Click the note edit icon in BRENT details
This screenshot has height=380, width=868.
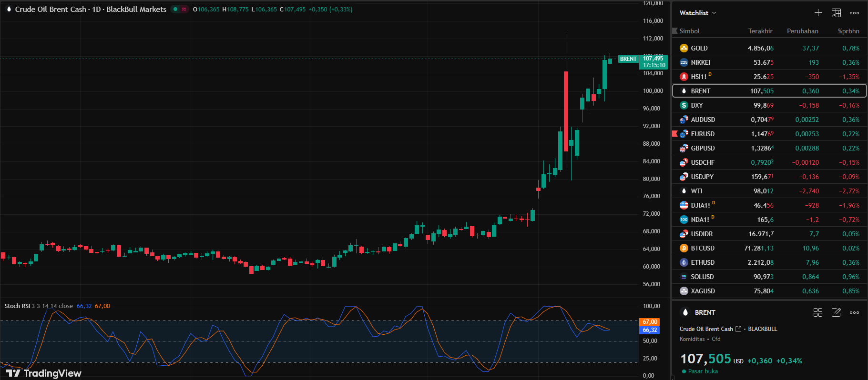click(836, 312)
